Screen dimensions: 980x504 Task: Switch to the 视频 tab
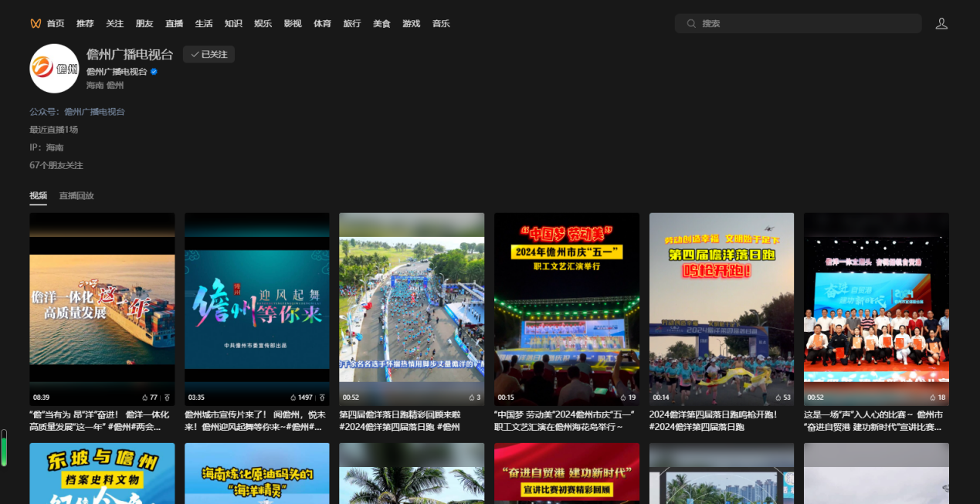pos(39,196)
